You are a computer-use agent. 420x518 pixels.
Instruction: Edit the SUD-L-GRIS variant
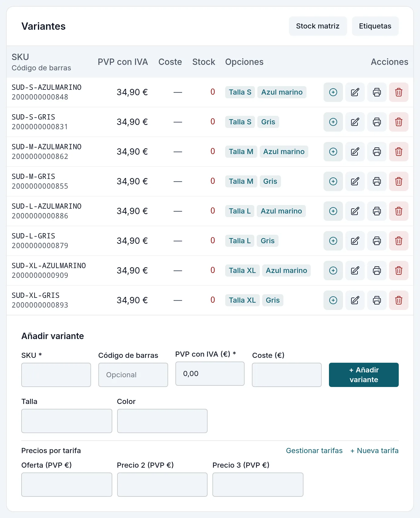coord(355,241)
